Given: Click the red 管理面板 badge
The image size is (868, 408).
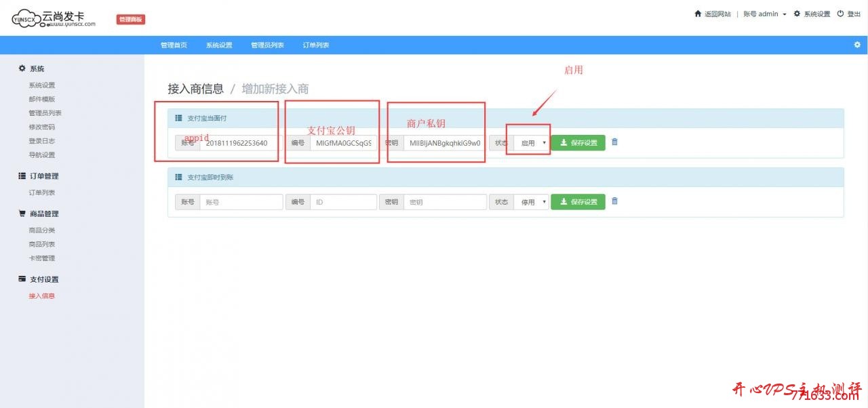Looking at the screenshot, I should point(131,20).
